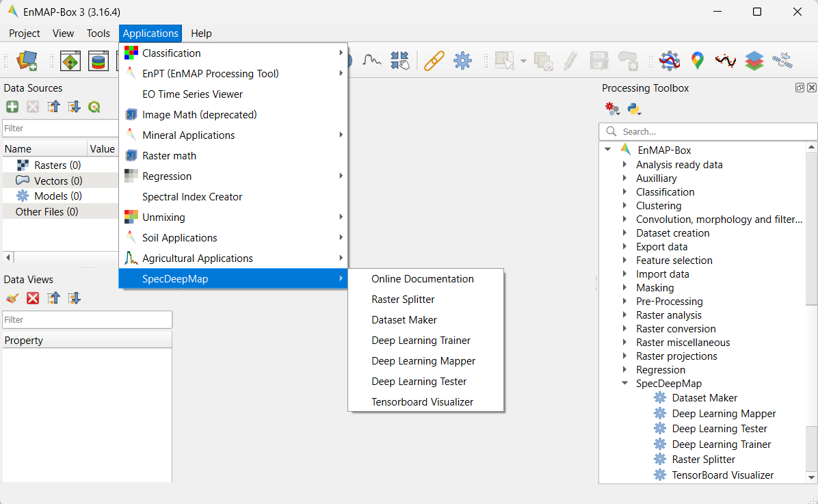Expand Masking toolbox group
This screenshot has width=818, height=504.
click(624, 287)
